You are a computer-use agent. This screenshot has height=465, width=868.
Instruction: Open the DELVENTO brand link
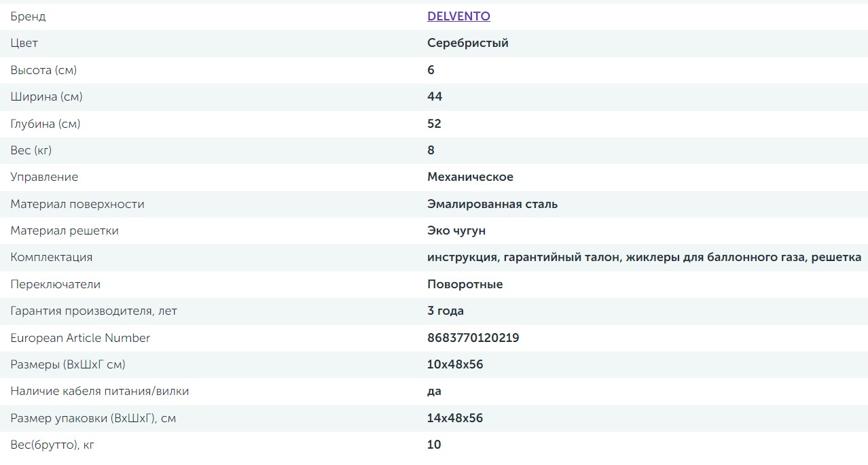pyautogui.click(x=458, y=16)
